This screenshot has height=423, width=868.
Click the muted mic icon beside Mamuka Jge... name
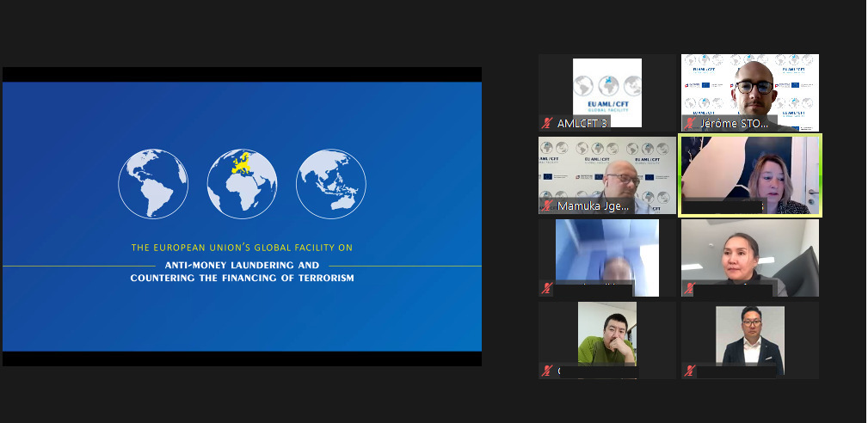546,206
